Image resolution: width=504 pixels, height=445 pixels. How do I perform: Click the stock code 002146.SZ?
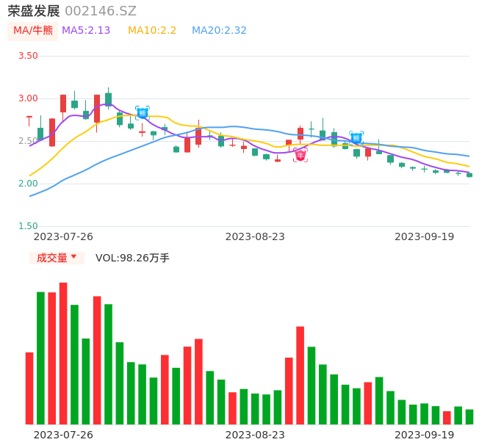(101, 11)
